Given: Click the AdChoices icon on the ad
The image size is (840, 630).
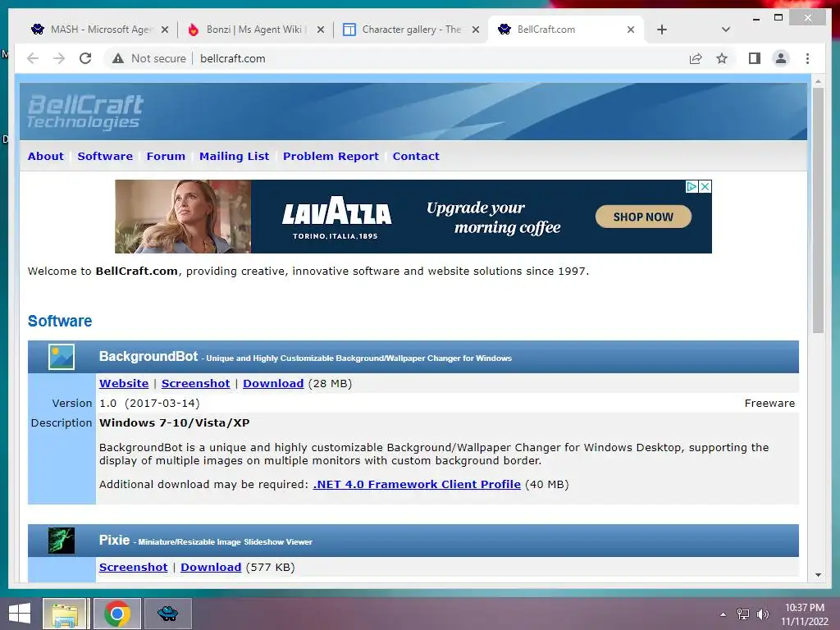Looking at the screenshot, I should (x=692, y=186).
